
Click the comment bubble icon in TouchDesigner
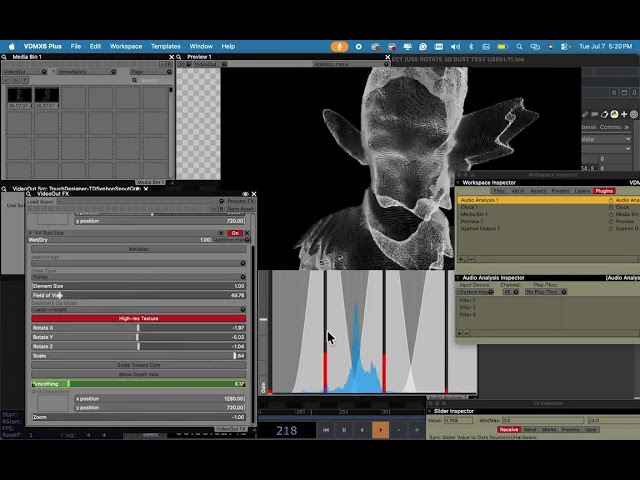(x=595, y=115)
